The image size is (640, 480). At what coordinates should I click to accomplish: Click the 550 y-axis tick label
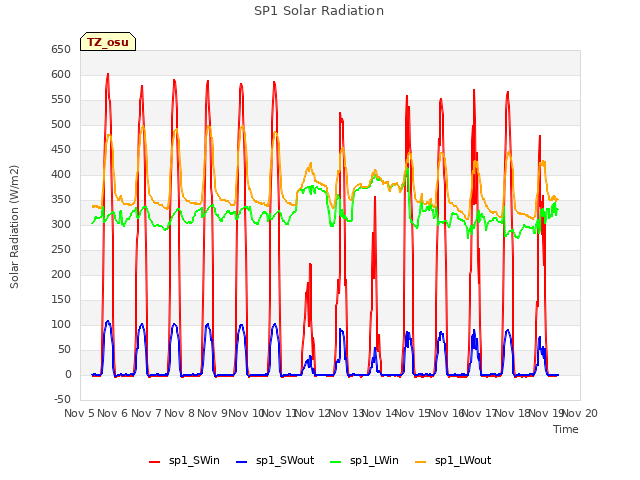(x=61, y=100)
